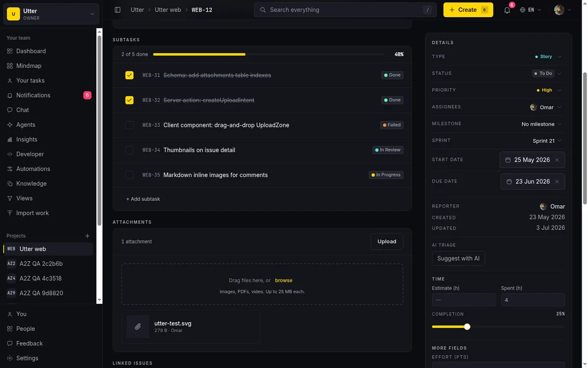Image resolution: width=588 pixels, height=368 pixels.
Task: Click the Insights chart icon
Action: [x=10, y=139]
